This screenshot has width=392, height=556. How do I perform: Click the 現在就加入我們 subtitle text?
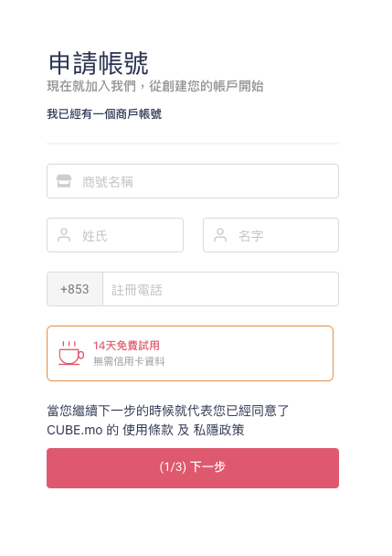(x=91, y=86)
